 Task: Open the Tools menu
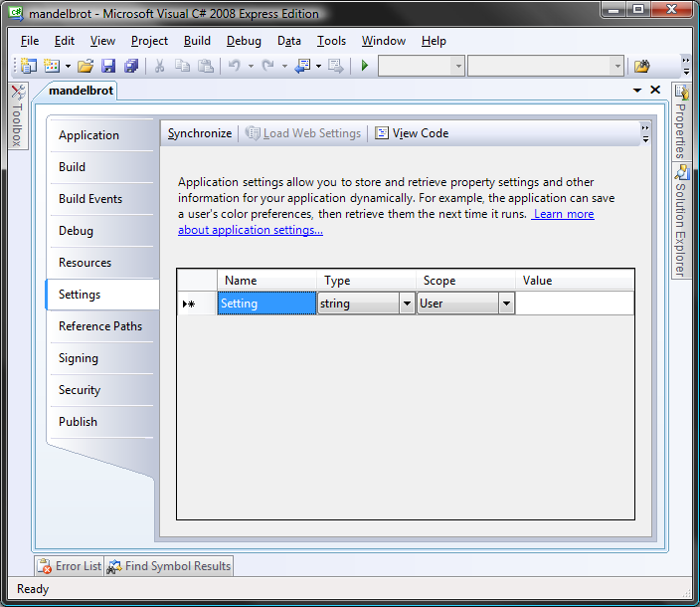click(x=332, y=41)
